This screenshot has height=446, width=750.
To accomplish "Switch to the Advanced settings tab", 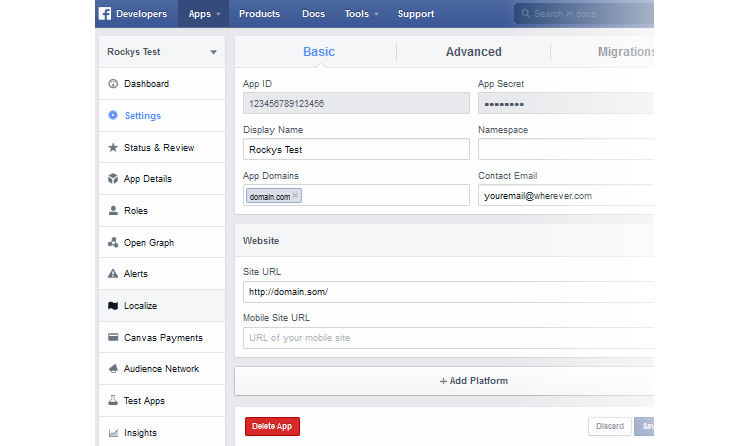I will 474,52.
